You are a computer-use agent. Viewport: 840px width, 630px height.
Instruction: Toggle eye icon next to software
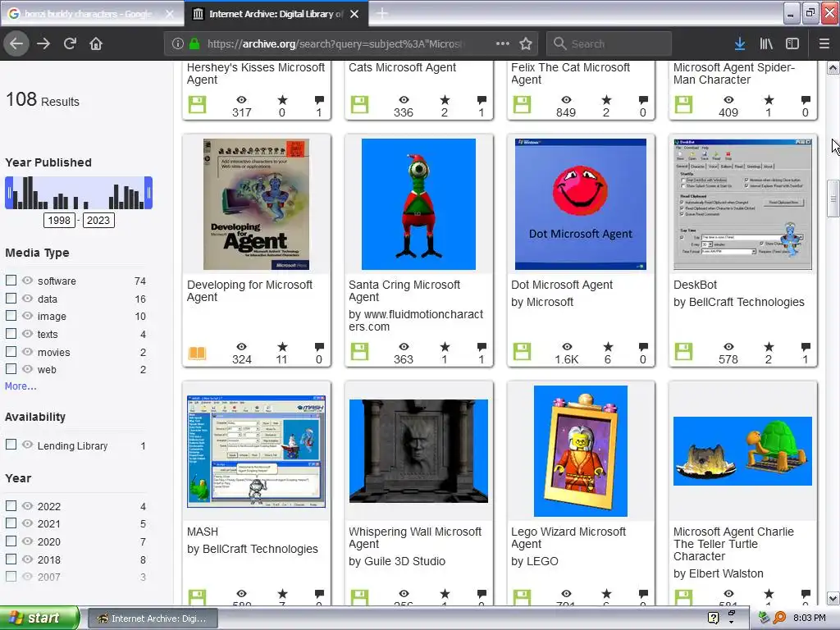27,281
